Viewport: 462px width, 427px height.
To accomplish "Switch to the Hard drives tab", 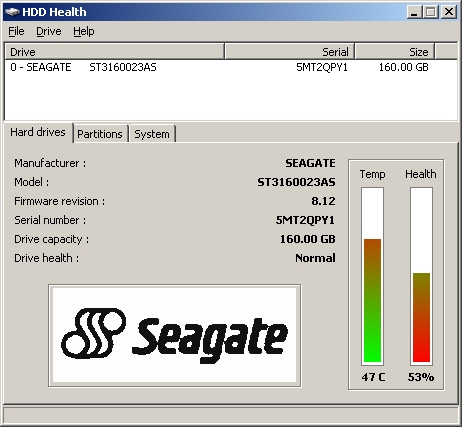I will click(x=38, y=132).
